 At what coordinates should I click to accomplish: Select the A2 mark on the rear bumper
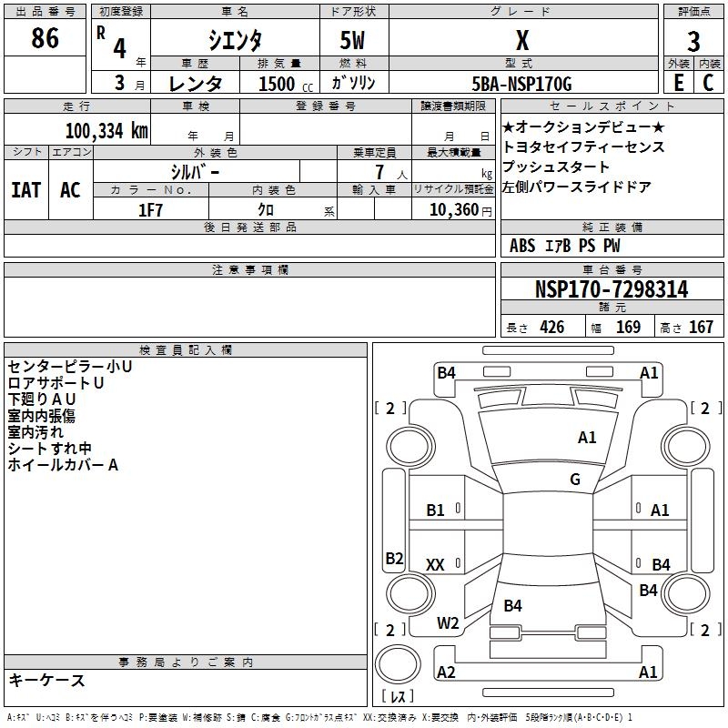(x=446, y=672)
